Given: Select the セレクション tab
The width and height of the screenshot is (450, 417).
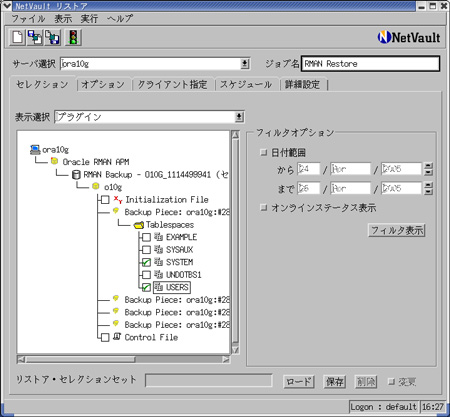Looking at the screenshot, I should point(42,84).
